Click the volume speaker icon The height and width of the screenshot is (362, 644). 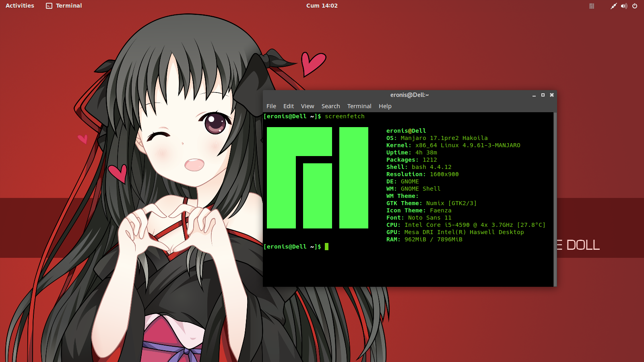(x=624, y=6)
